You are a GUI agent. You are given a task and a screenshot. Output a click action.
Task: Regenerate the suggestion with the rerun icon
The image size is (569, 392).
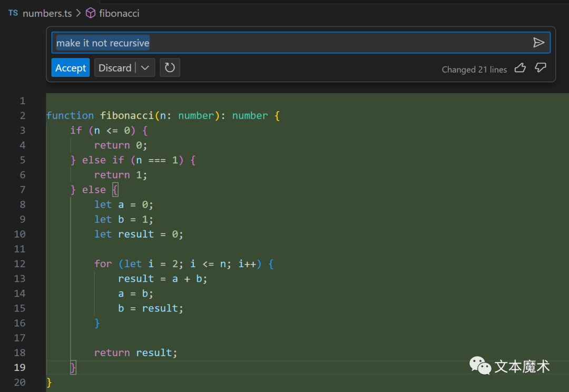170,68
